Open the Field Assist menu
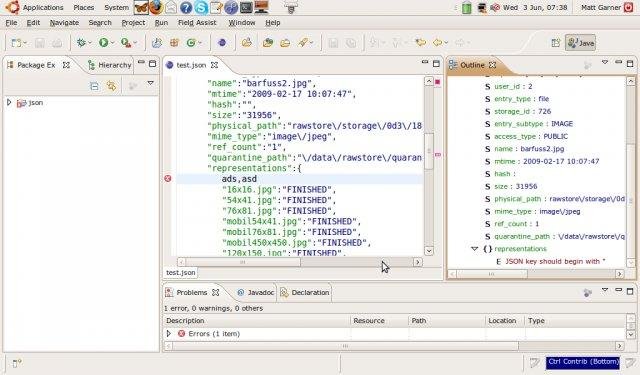640x375 pixels. coord(197,23)
